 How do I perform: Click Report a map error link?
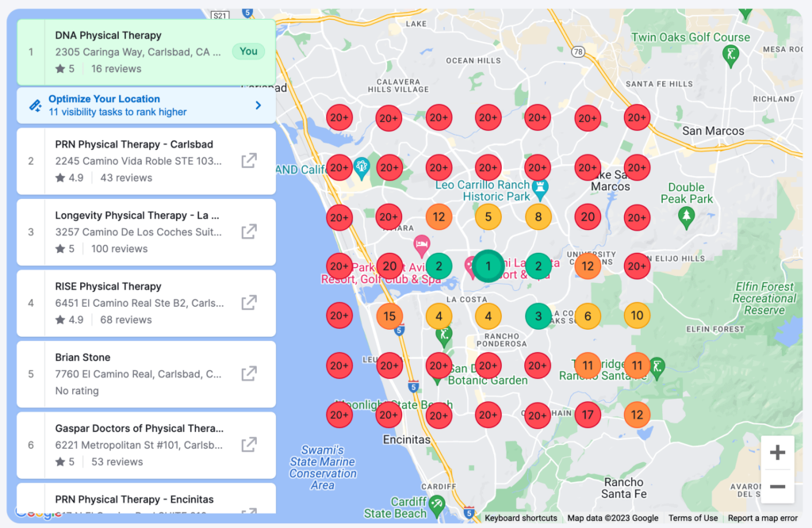[763, 518]
